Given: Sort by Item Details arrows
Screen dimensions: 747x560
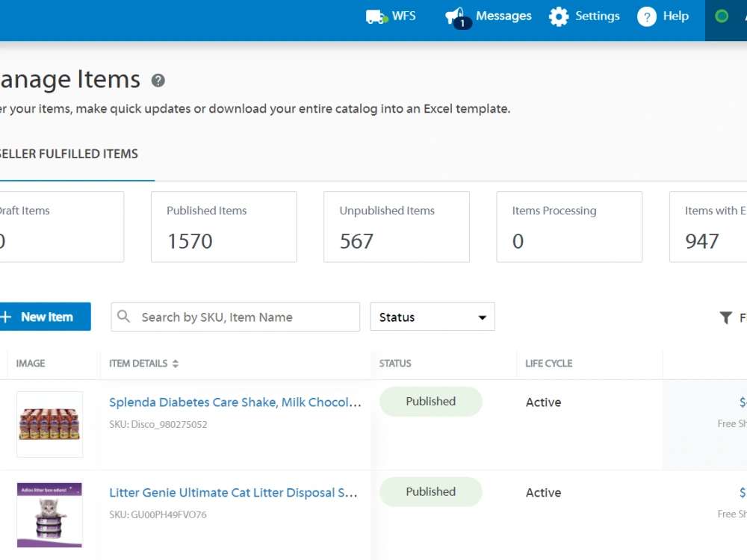Looking at the screenshot, I should [176, 364].
